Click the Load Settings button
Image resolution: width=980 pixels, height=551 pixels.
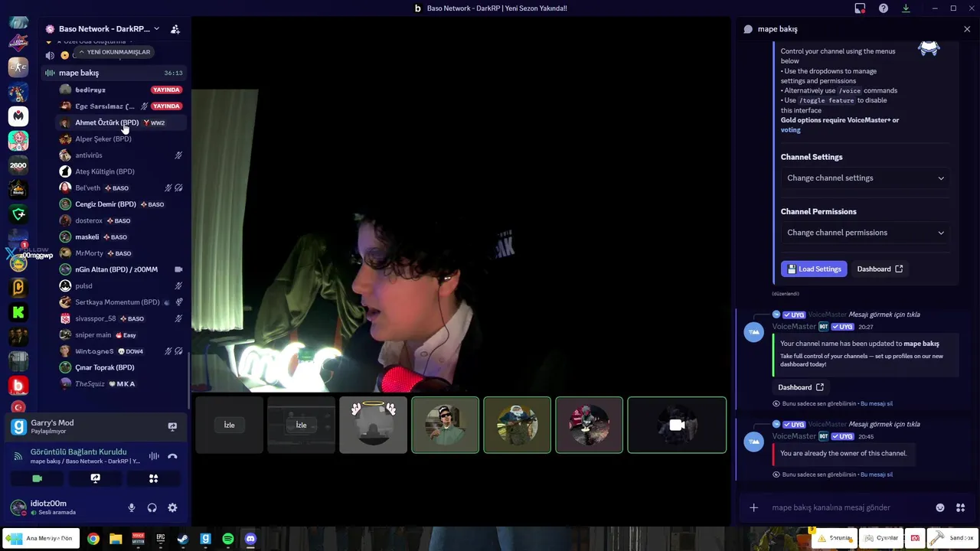[x=814, y=269]
